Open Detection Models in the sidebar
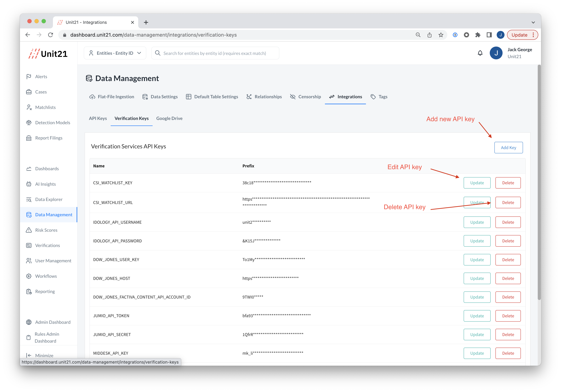The width and height of the screenshot is (561, 392). pyautogui.click(x=52, y=123)
